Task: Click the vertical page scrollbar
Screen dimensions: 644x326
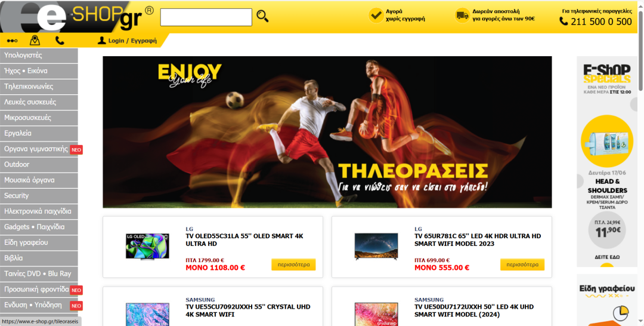Action: [640, 163]
